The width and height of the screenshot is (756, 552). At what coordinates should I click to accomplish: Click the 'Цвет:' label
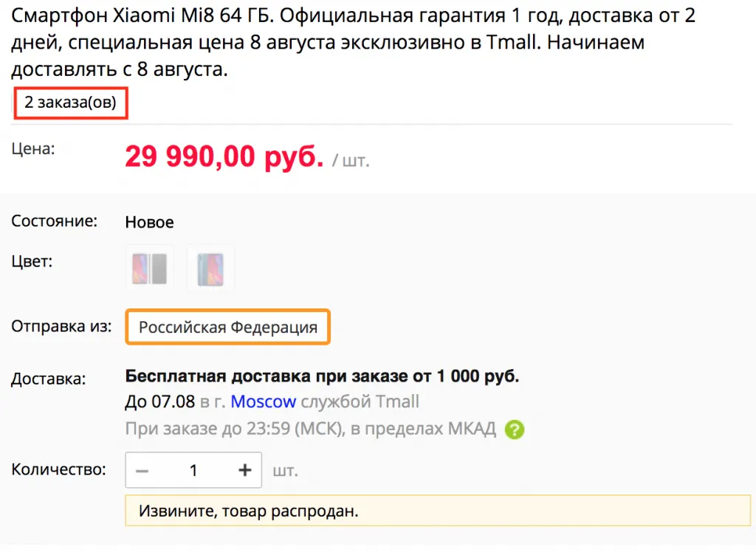pyautogui.click(x=32, y=261)
